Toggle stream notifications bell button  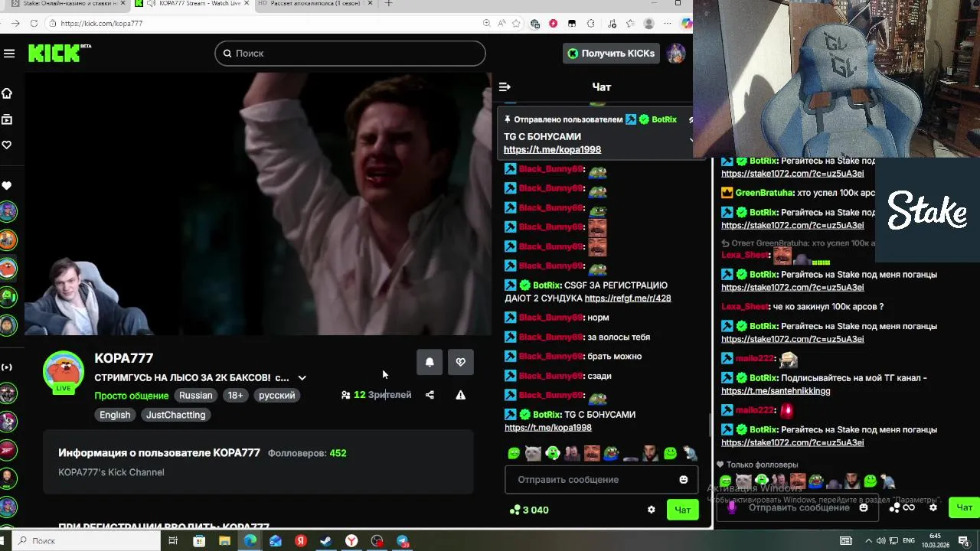(430, 362)
